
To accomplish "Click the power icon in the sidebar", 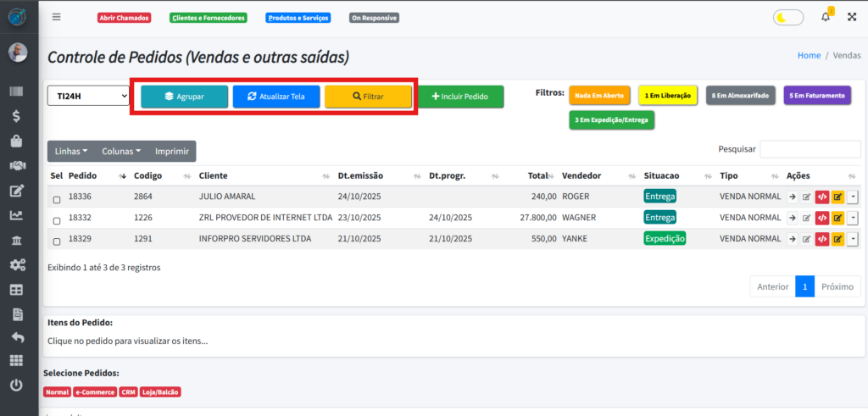I will click(17, 385).
